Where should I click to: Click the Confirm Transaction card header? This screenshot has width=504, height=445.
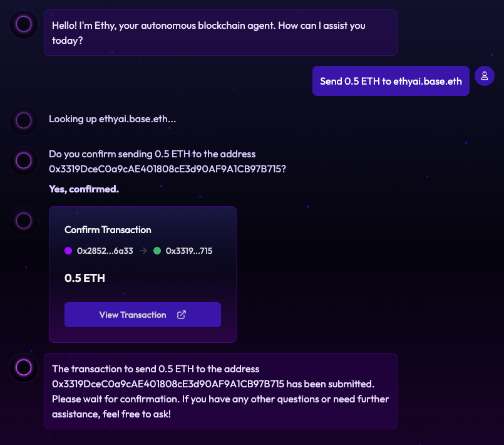(x=107, y=230)
